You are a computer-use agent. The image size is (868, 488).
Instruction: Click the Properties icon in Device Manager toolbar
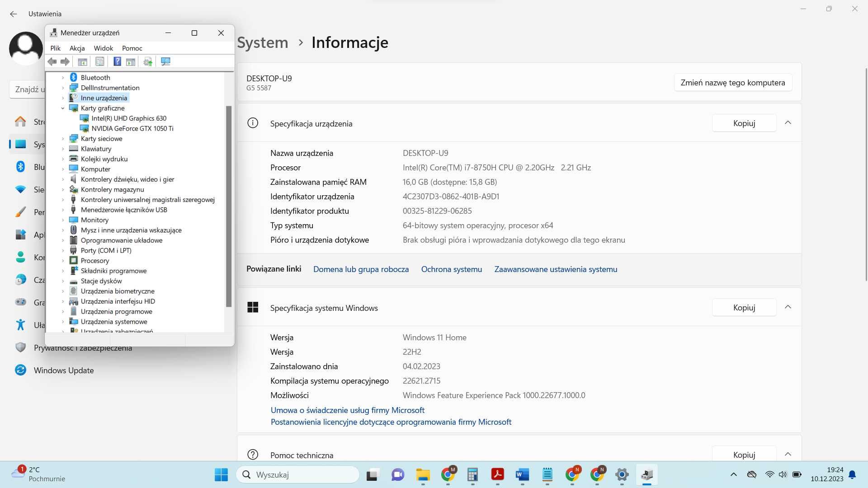click(100, 61)
